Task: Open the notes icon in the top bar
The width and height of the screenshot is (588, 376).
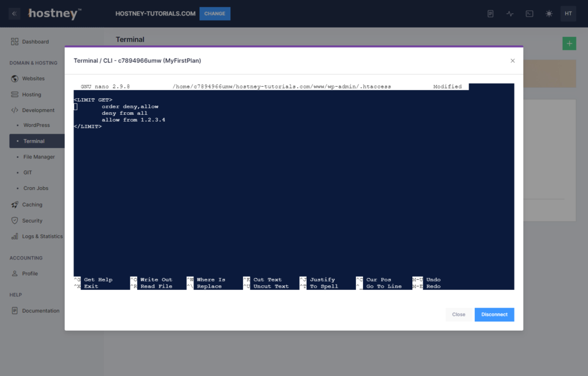Action: click(x=490, y=13)
